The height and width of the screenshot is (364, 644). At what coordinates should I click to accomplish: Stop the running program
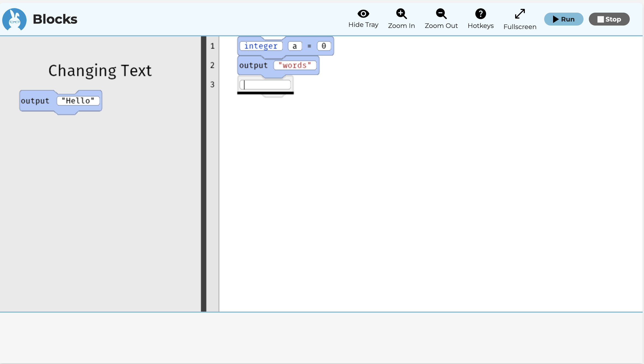pos(609,19)
